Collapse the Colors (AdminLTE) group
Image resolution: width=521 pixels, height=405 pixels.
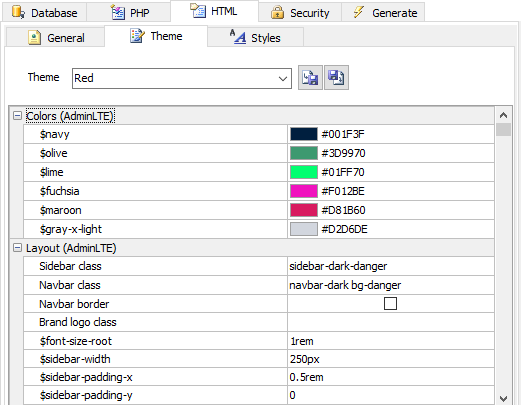click(17, 116)
